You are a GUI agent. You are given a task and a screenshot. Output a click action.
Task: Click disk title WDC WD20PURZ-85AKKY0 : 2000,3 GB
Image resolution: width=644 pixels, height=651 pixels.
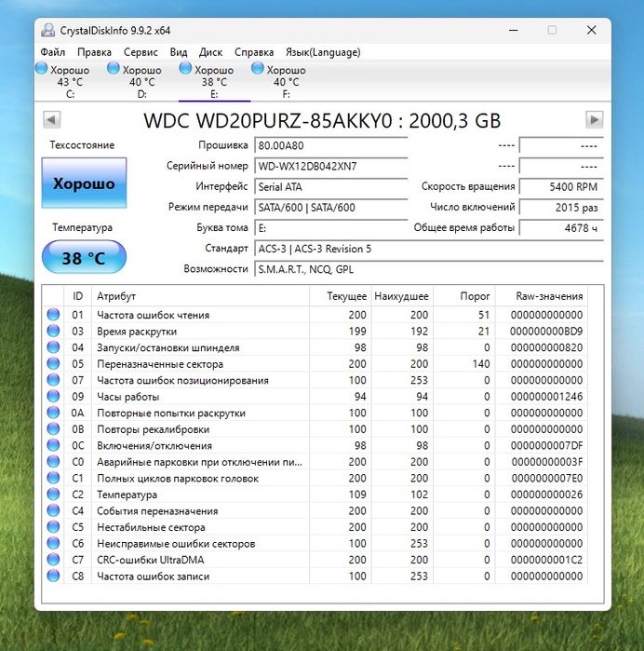click(322, 121)
